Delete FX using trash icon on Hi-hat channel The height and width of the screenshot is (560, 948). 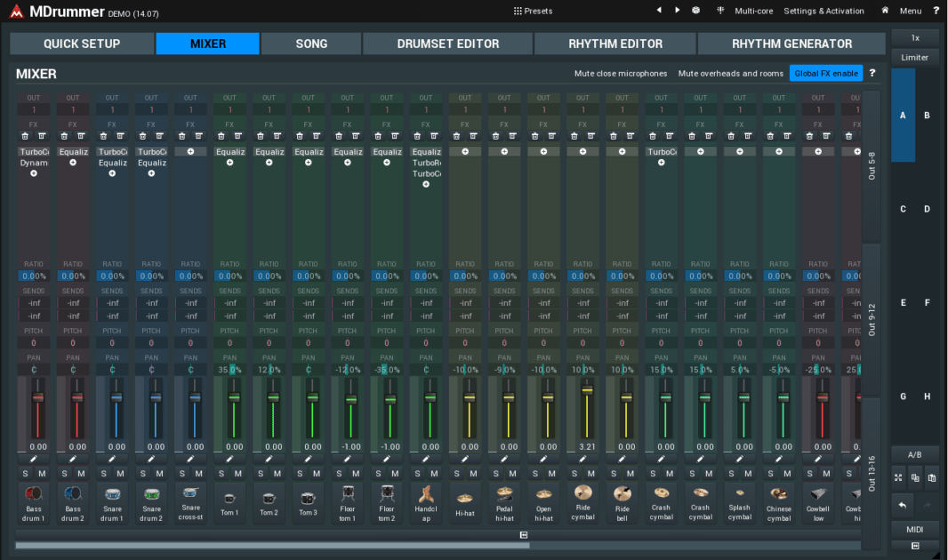[x=456, y=136]
